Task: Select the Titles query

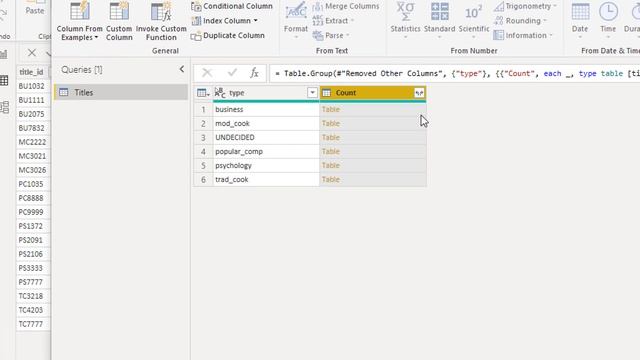Action: click(121, 92)
